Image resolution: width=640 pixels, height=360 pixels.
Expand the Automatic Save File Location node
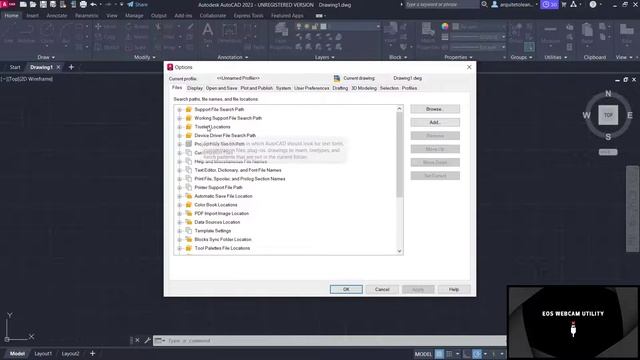[x=179, y=196]
